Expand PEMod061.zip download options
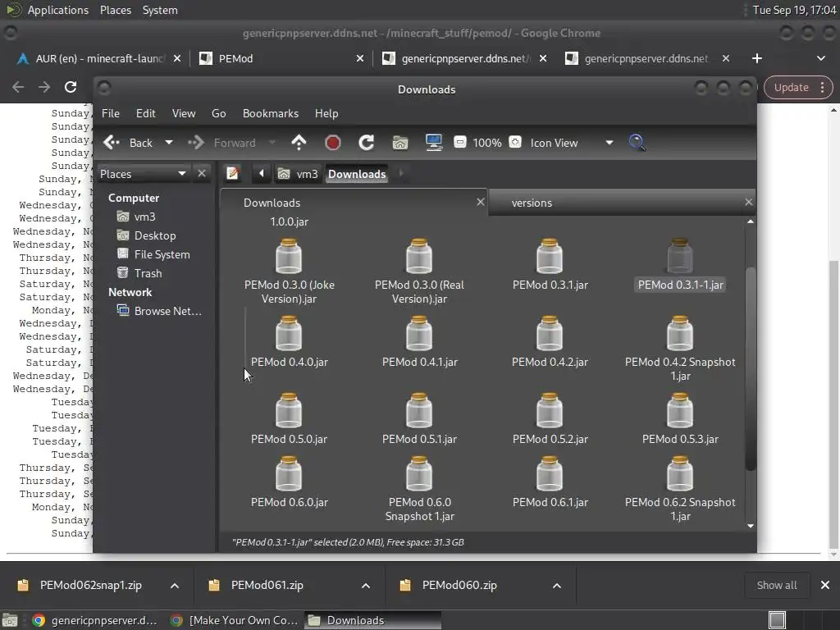The height and width of the screenshot is (630, 840). [366, 586]
